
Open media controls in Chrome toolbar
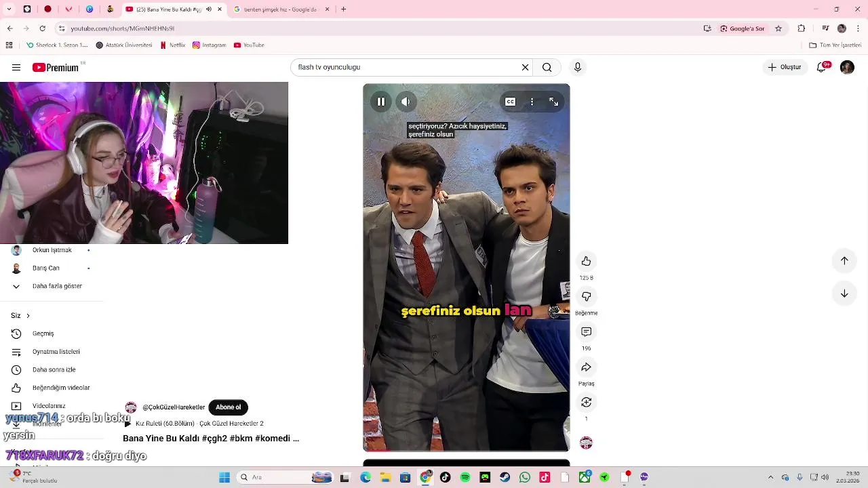click(x=825, y=28)
